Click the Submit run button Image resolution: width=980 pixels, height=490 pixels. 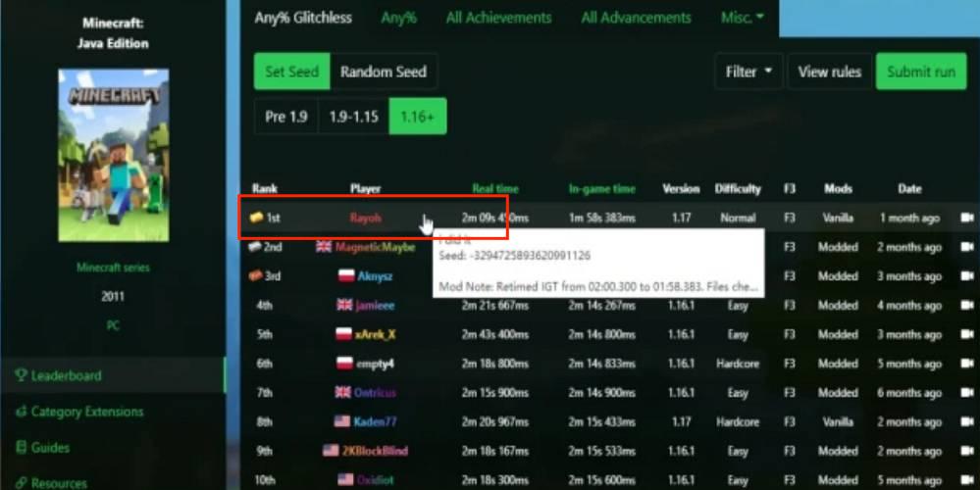click(921, 72)
